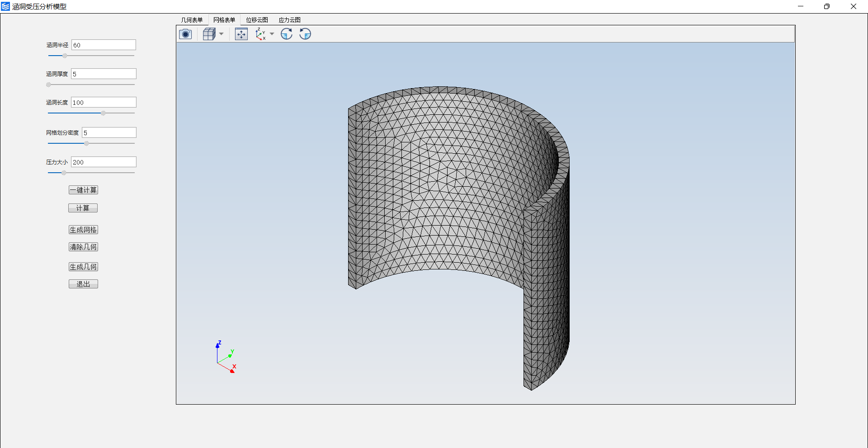Rotate view clockwise icon
Image resolution: width=868 pixels, height=448 pixels.
coord(287,34)
